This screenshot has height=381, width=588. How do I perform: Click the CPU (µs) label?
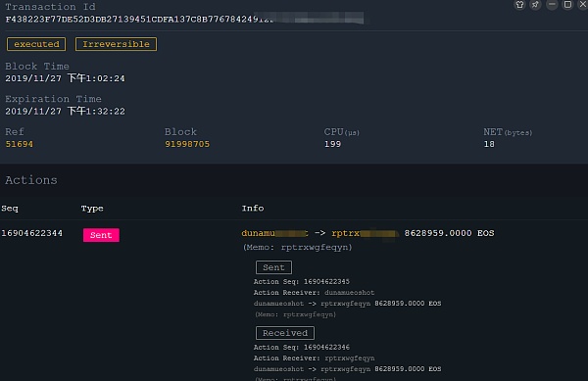point(342,132)
